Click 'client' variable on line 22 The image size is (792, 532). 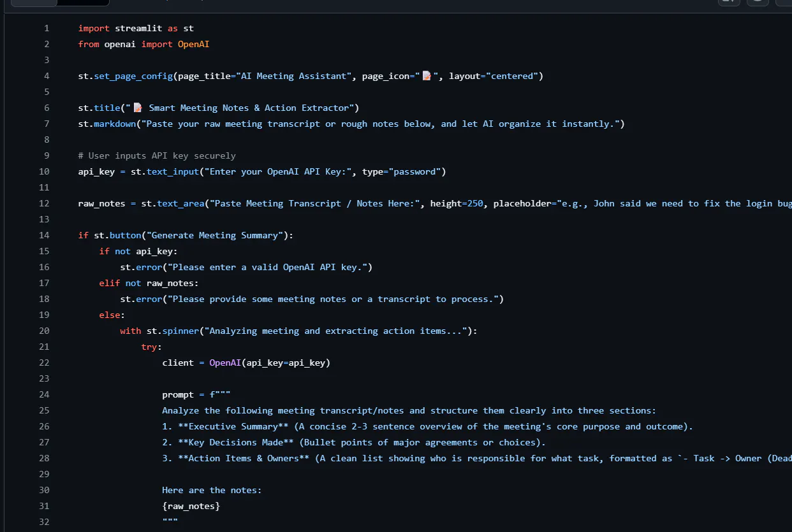tap(178, 363)
